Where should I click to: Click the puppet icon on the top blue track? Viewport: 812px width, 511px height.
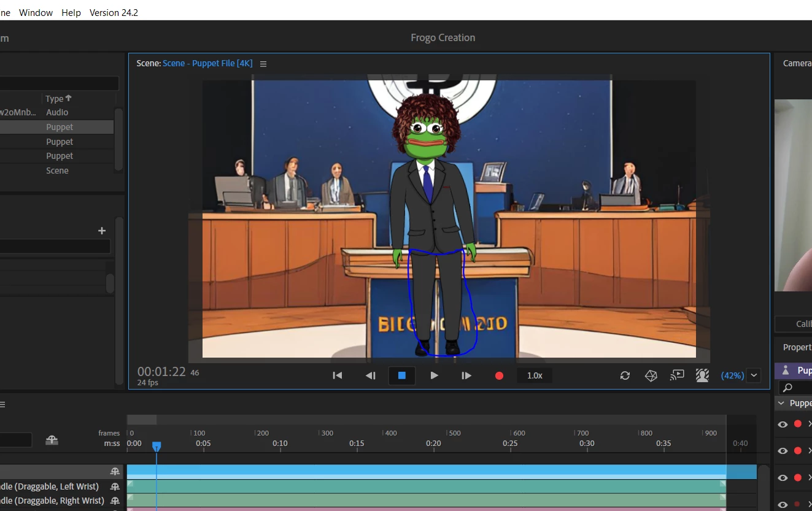coord(115,471)
